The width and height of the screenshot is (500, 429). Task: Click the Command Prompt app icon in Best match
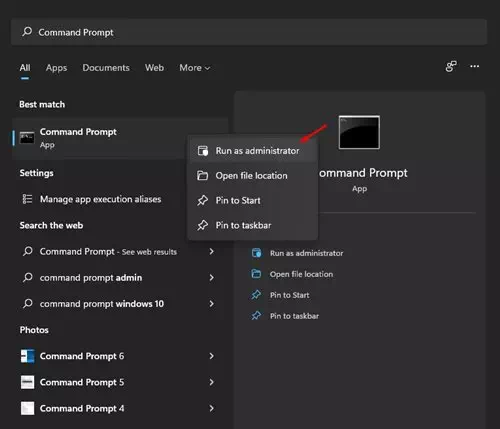27,138
